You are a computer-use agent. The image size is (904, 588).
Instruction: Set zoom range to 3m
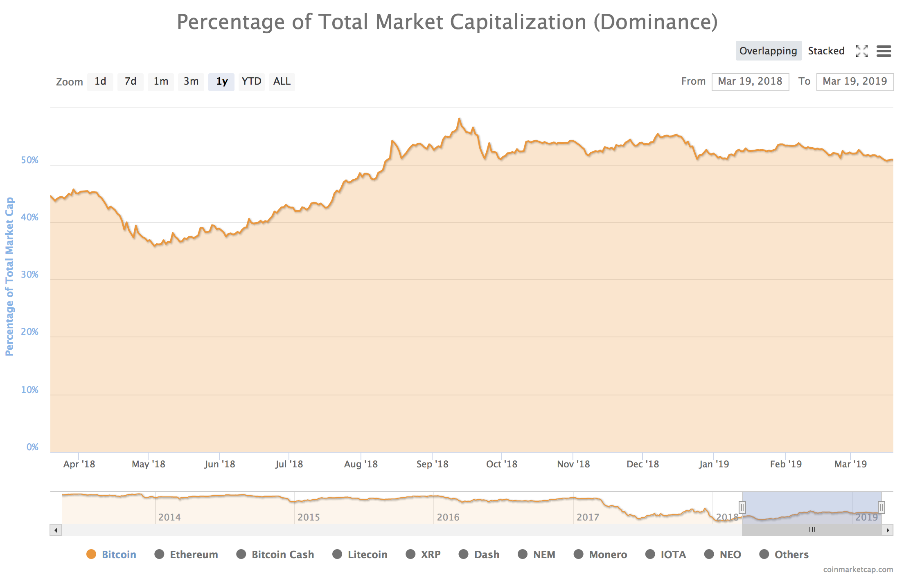191,82
